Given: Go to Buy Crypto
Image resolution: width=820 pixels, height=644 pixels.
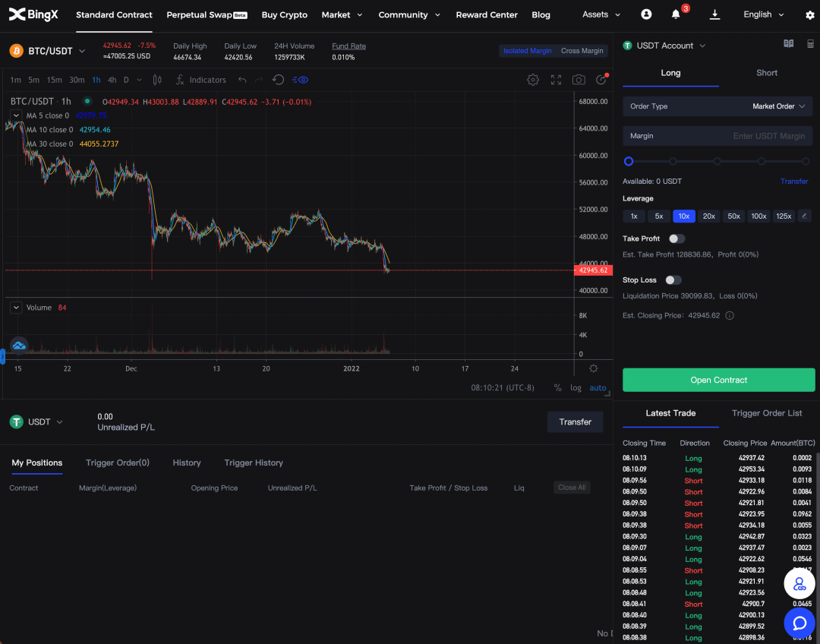Looking at the screenshot, I should pos(285,14).
